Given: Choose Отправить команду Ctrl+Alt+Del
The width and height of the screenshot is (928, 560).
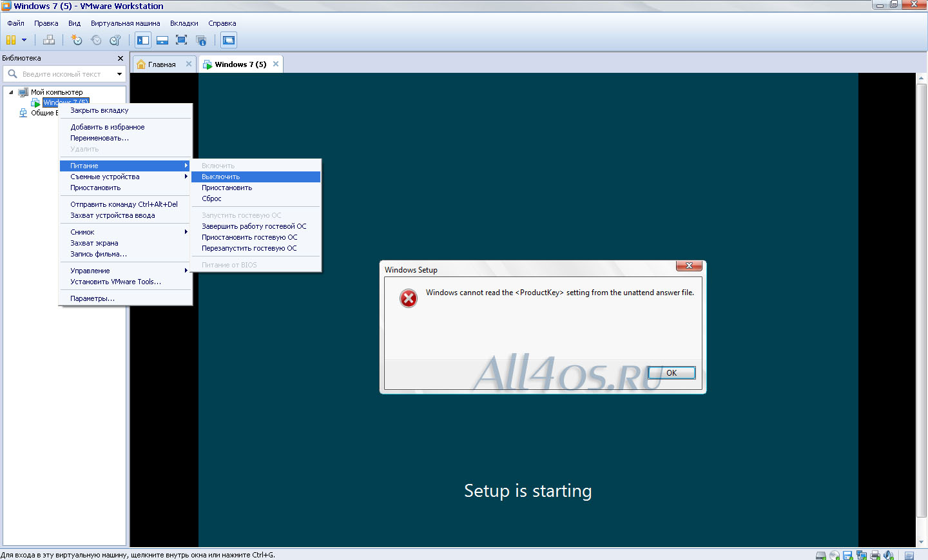Looking at the screenshot, I should click(126, 204).
